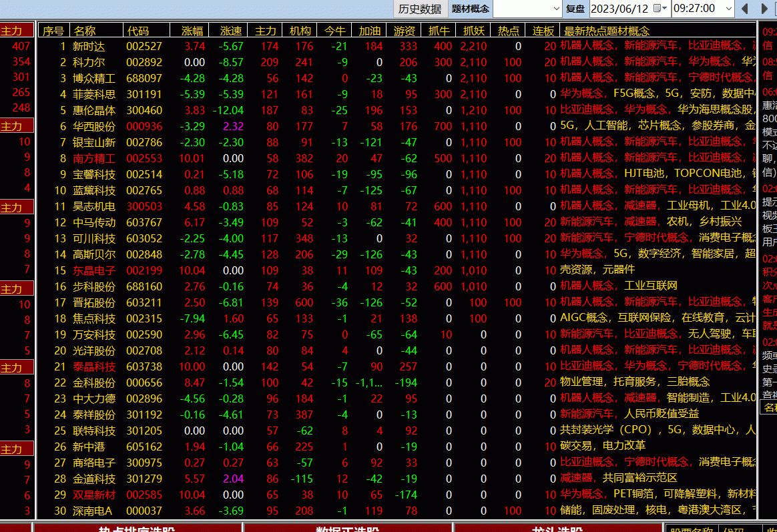This screenshot has width=777, height=532.
Task: Sort by the 涨速 column header
Action: (x=228, y=31)
